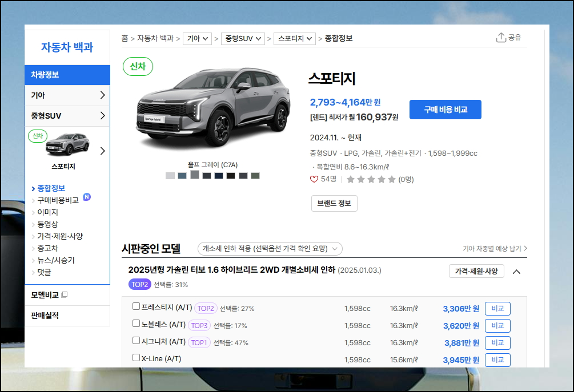
Task: Check the X-Line (A/T) checkbox
Action: [x=136, y=358]
